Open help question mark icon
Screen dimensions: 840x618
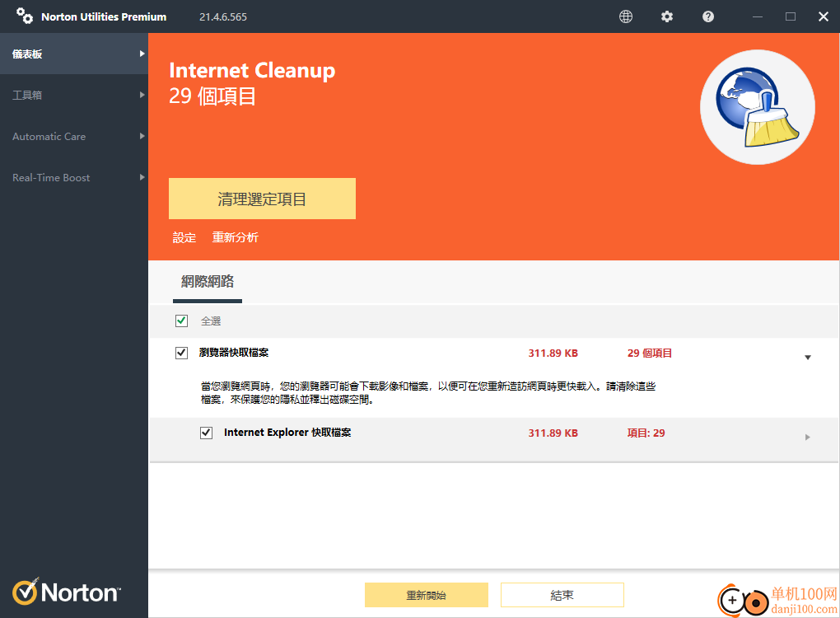click(x=708, y=16)
